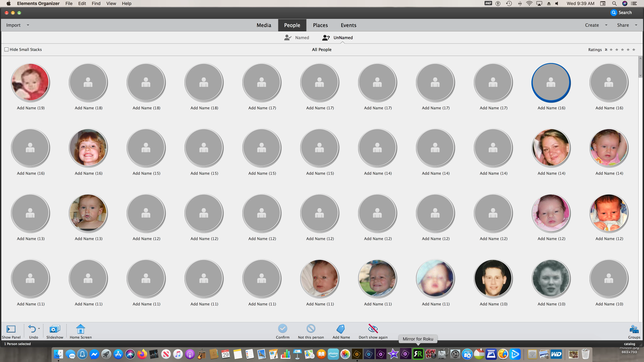
Task: Enable Hide Small Stacks checkbox
Action: click(x=6, y=49)
